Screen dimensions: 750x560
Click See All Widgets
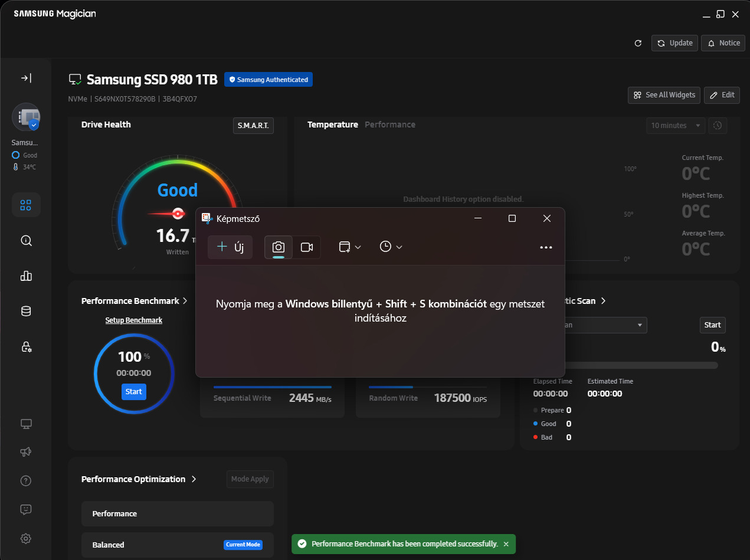coord(664,95)
